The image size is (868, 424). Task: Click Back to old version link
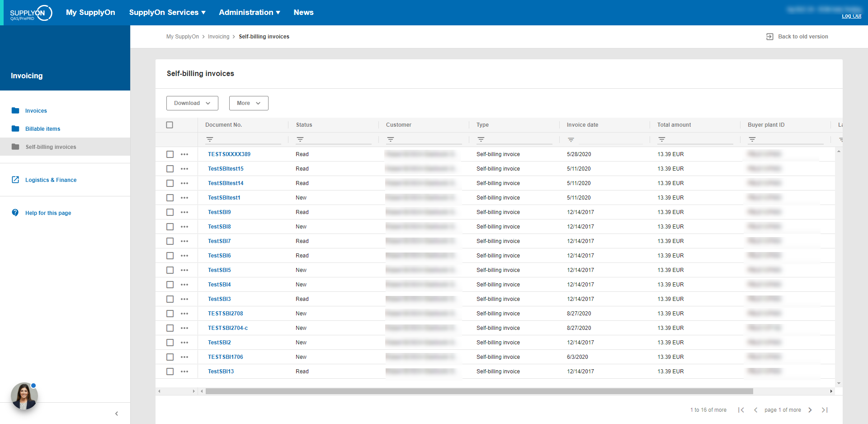click(x=802, y=37)
